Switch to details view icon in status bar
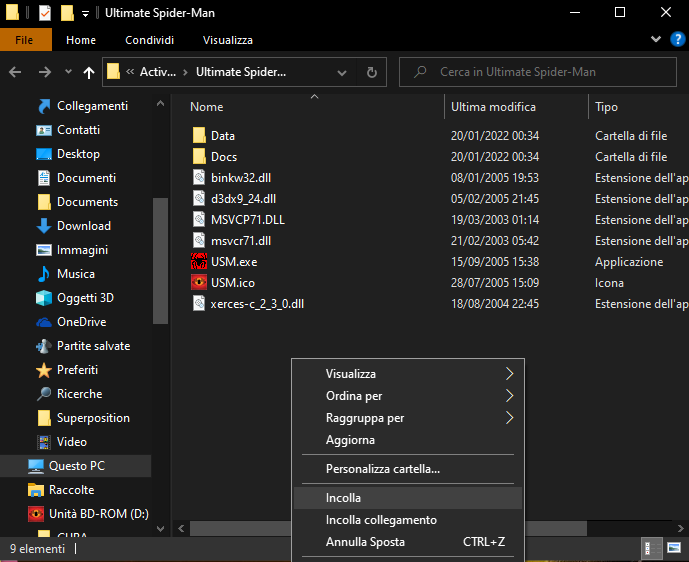This screenshot has height=562, width=689. point(652,548)
